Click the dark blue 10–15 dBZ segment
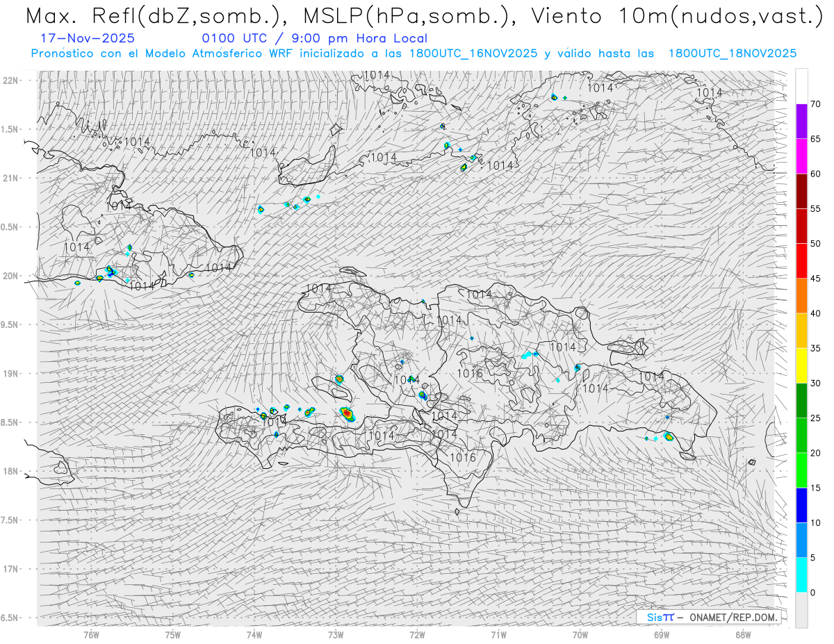 tap(801, 505)
